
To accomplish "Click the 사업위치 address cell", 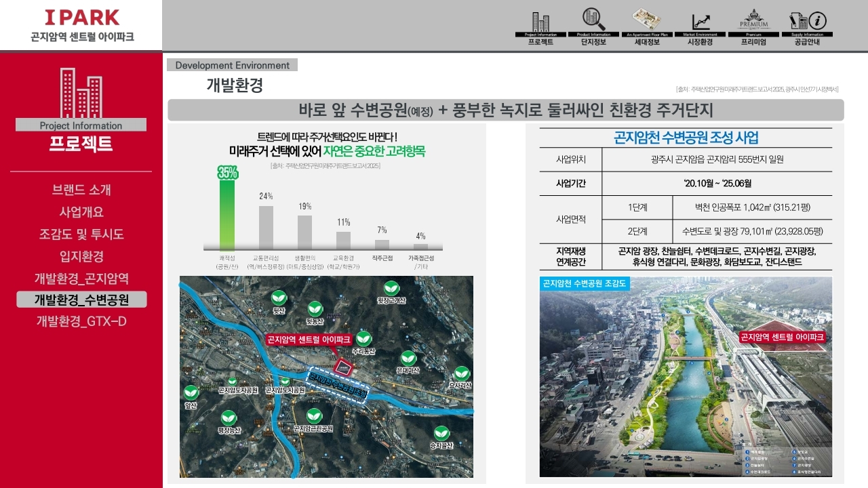I will tap(716, 160).
